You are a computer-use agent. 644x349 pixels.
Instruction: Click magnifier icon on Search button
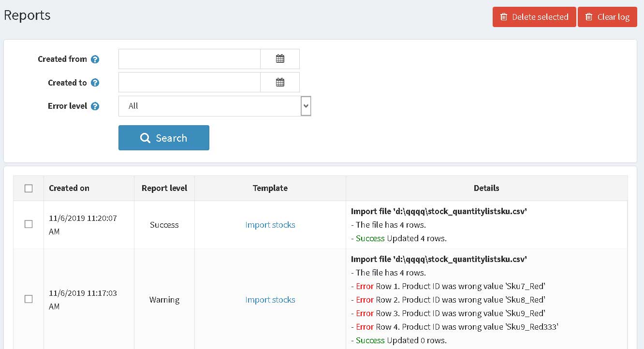click(x=145, y=138)
